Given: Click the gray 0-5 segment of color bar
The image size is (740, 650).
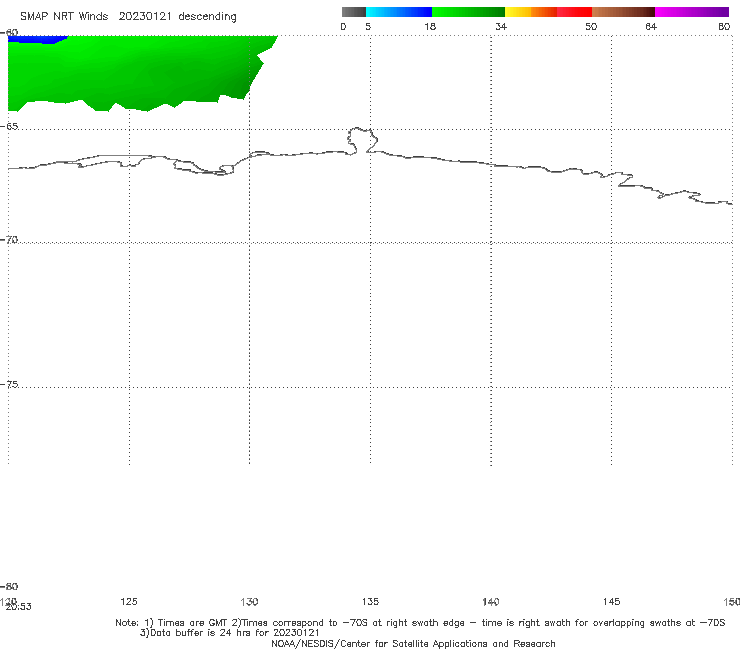Looking at the screenshot, I should pyautogui.click(x=354, y=12).
